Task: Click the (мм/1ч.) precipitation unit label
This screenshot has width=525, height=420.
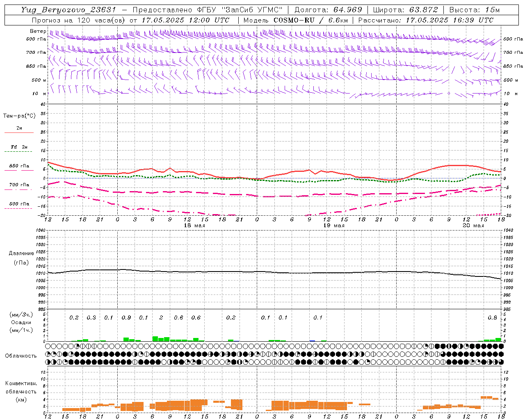Action: tap(21, 330)
